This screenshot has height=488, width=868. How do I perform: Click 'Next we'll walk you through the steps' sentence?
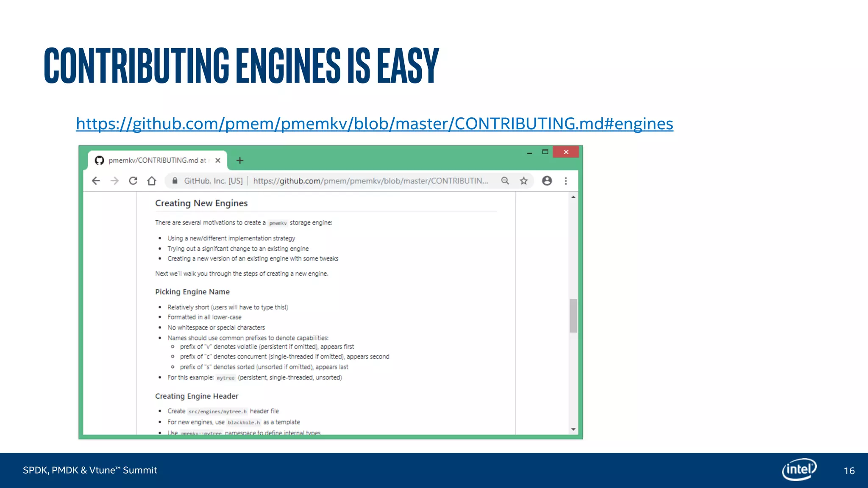tap(242, 274)
